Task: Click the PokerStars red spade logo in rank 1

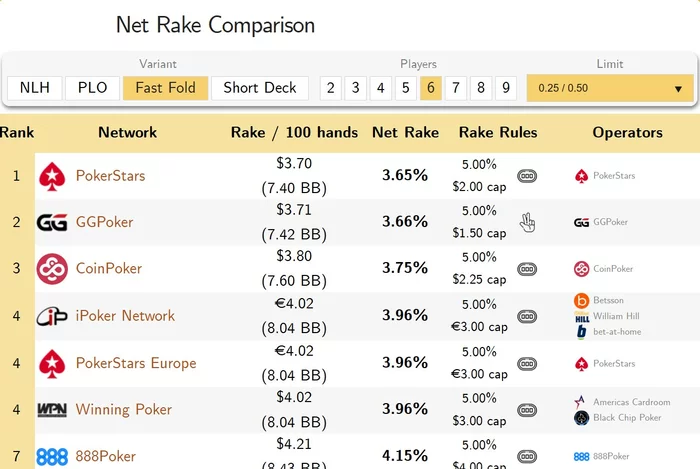Action: tap(52, 176)
